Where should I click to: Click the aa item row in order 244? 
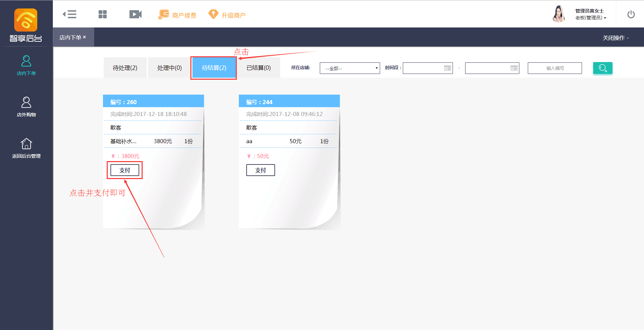[288, 141]
